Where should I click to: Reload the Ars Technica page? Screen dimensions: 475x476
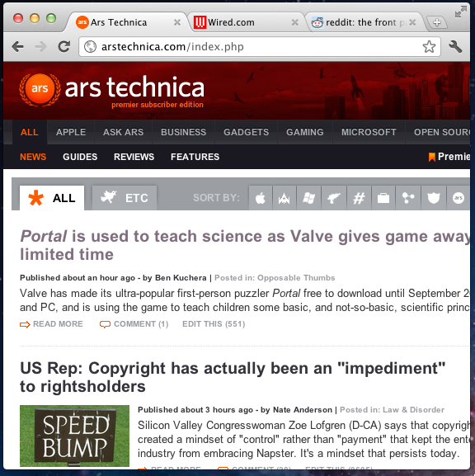[x=64, y=46]
